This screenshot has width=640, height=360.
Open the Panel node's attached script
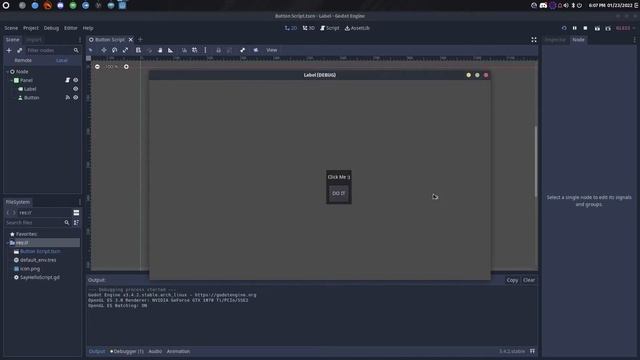click(x=67, y=80)
